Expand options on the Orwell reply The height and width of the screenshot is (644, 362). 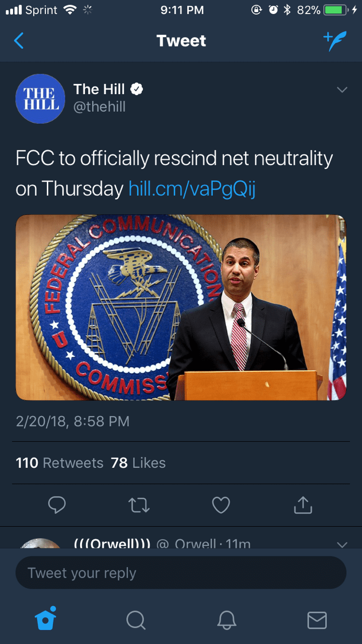pos(342,544)
